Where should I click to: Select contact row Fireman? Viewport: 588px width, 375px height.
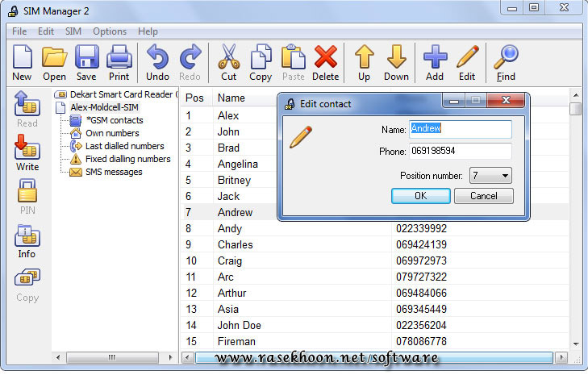pos(375,341)
